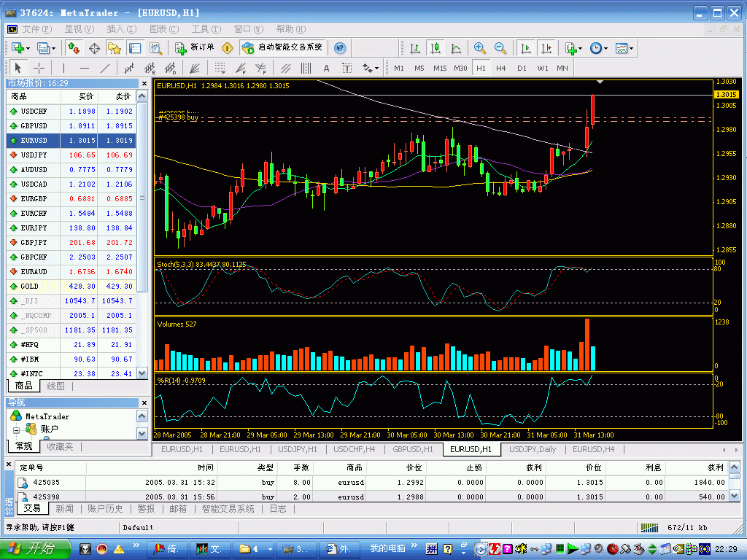Select the Fibonacci fan tool
Viewport: 747px width, 560px height.
tap(240, 68)
